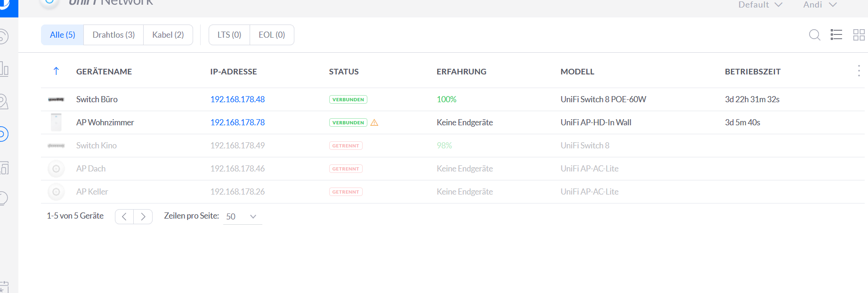
Task: Click the AP Wohnzimmer device thumbnail
Action: (56, 122)
